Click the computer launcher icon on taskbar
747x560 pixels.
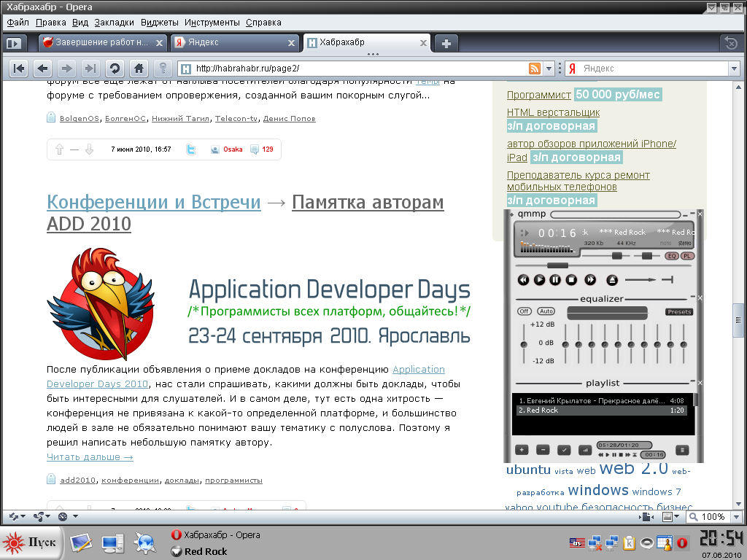(x=113, y=542)
